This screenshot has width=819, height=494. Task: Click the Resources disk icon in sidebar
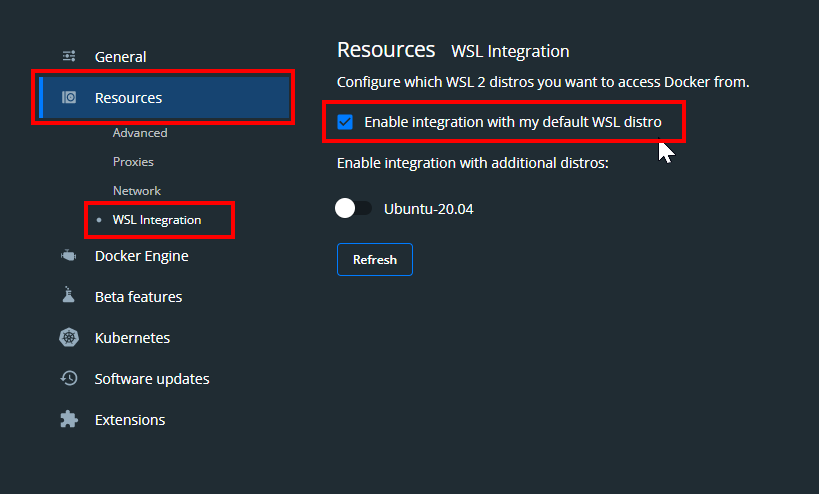(x=69, y=98)
